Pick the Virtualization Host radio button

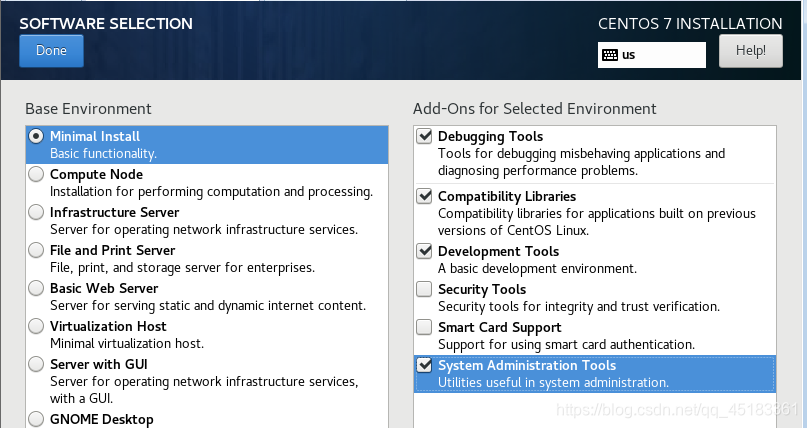[x=37, y=326]
